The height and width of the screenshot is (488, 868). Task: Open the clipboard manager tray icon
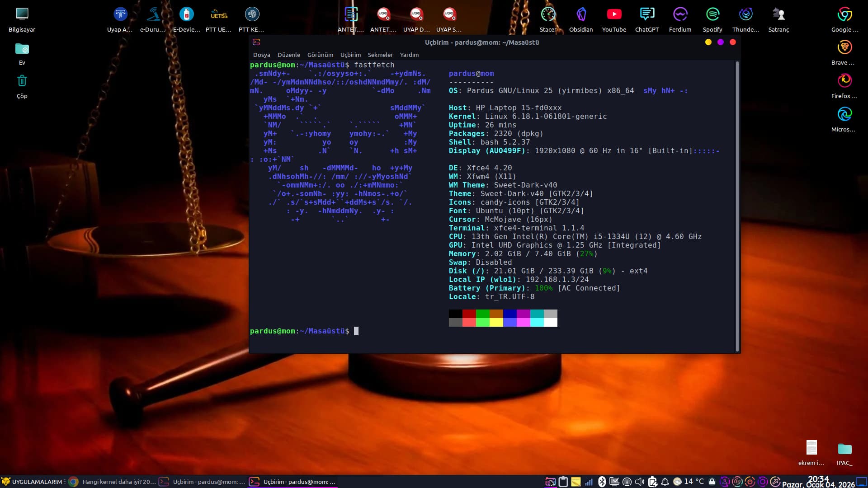click(563, 482)
